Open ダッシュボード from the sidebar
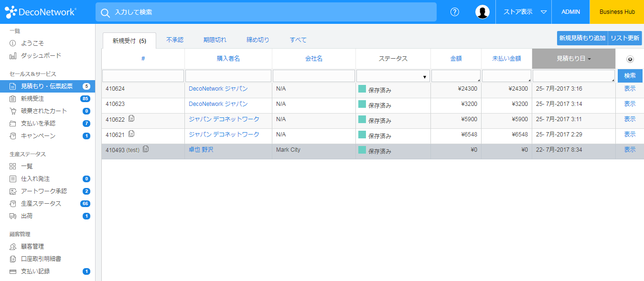The image size is (644, 281). [x=41, y=56]
